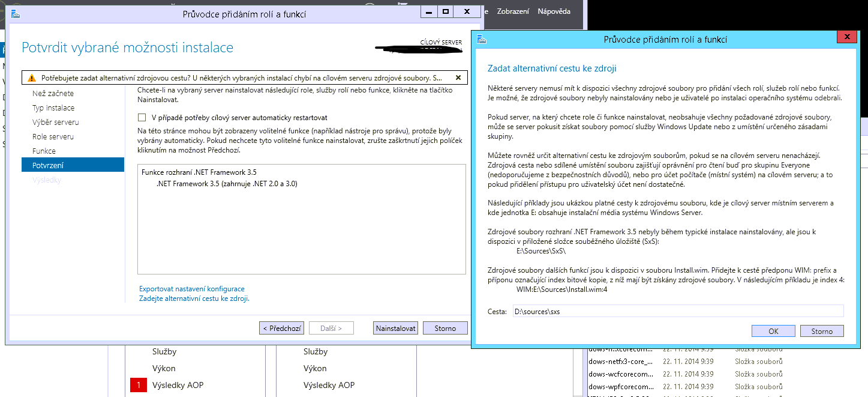The width and height of the screenshot is (868, 397).
Task: Confirm the source path with OK
Action: tap(773, 330)
